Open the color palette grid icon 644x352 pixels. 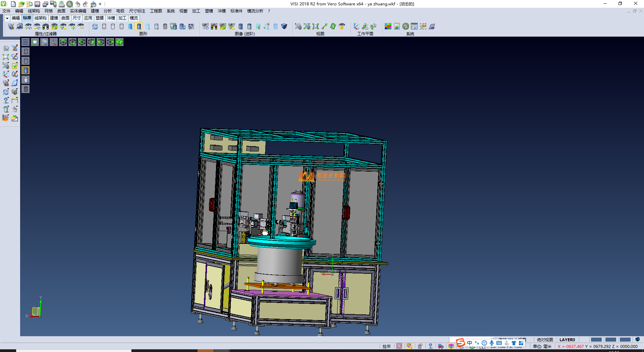[x=388, y=27]
